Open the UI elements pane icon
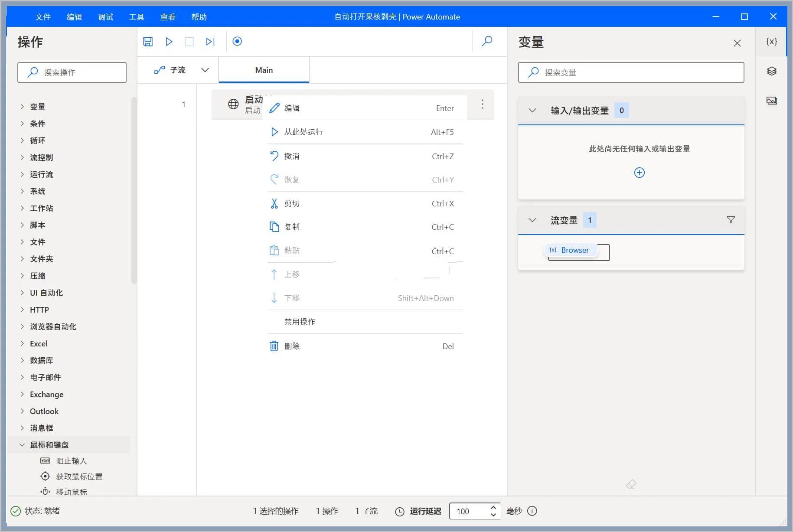Viewport: 793px width, 532px height. tap(772, 71)
